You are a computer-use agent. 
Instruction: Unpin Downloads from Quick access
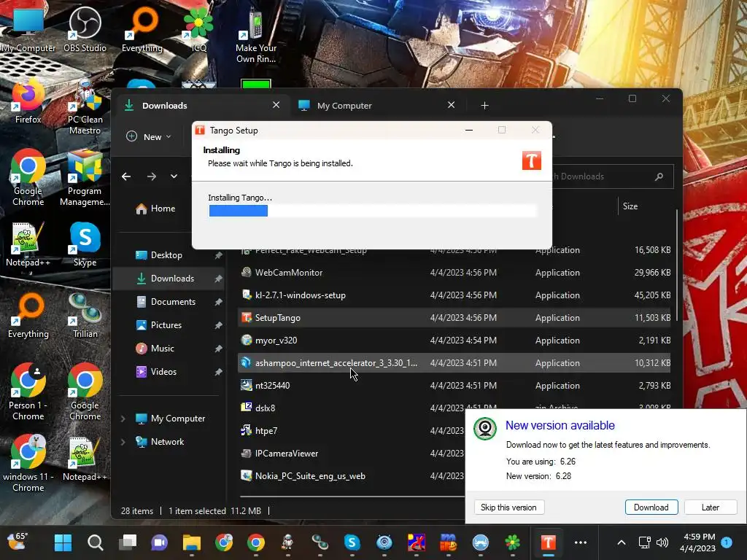point(218,279)
